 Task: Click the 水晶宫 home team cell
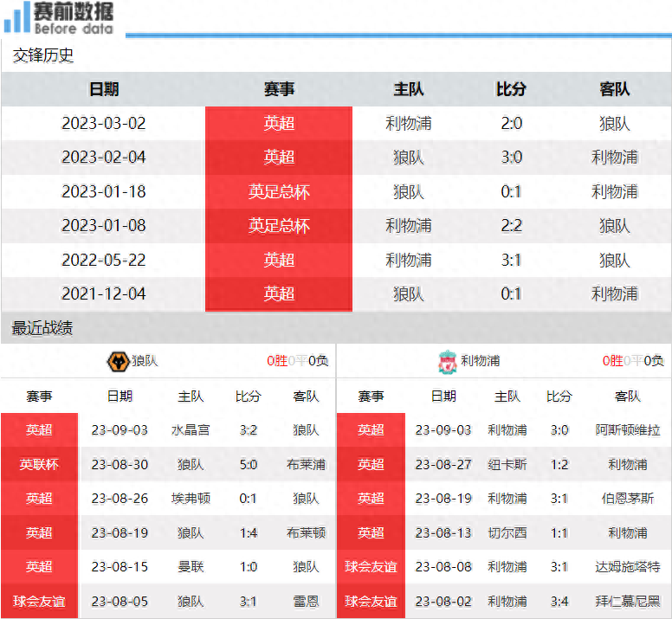pos(191,430)
